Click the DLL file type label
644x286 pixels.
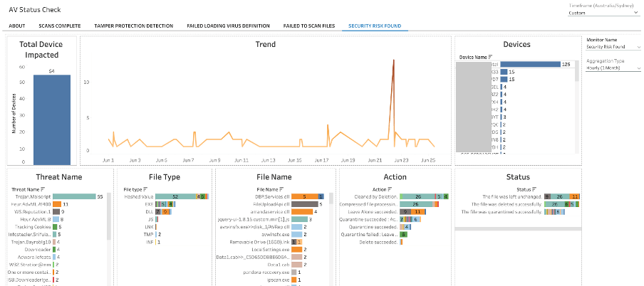coord(150,212)
